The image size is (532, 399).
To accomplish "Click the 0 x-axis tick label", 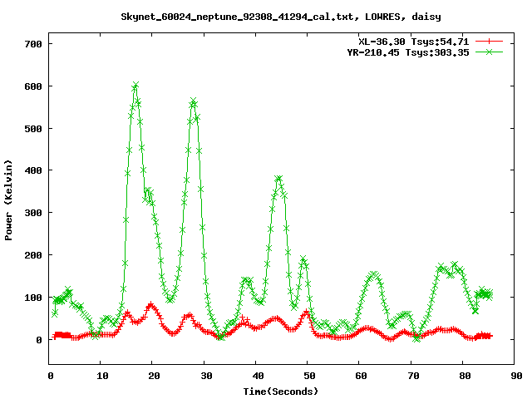I will pos(51,376).
